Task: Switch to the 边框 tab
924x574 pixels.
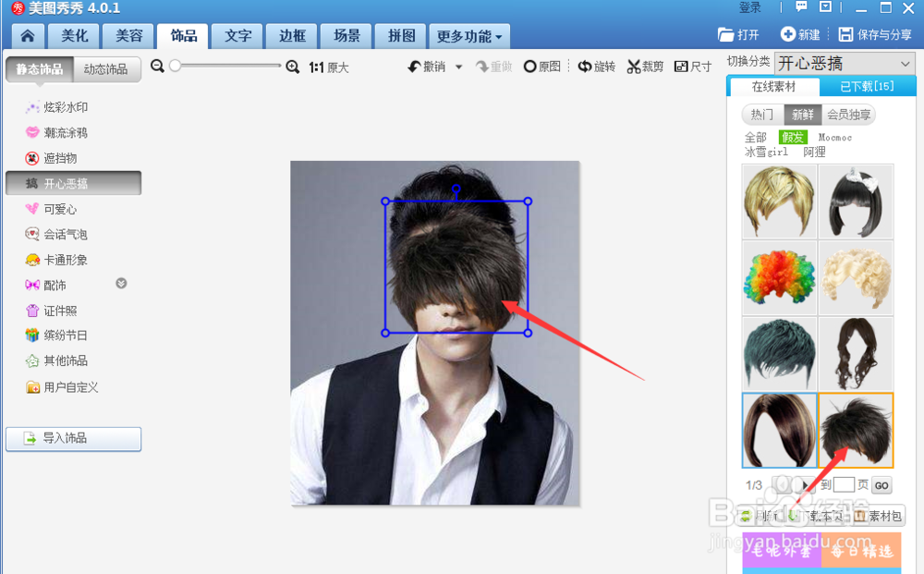Action: click(x=292, y=36)
